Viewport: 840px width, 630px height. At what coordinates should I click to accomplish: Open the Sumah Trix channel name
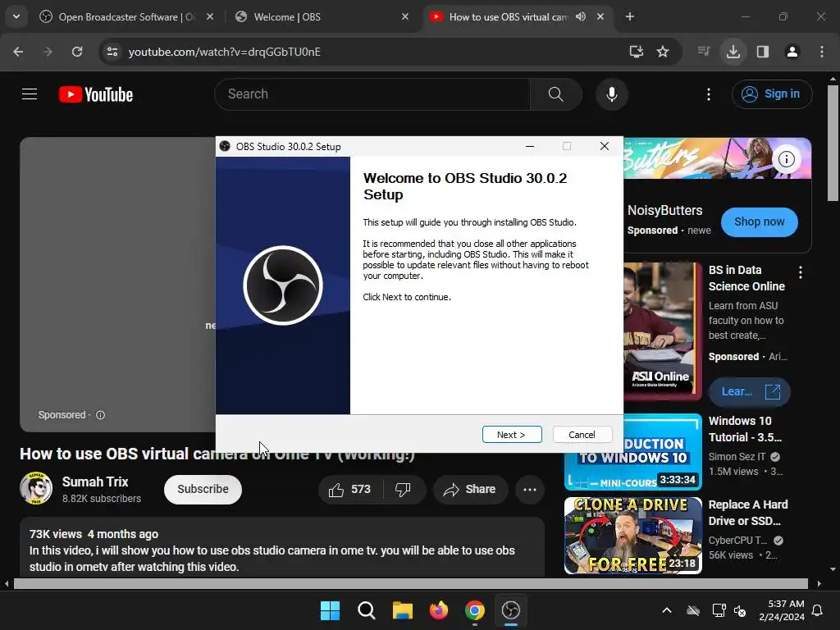coord(95,482)
